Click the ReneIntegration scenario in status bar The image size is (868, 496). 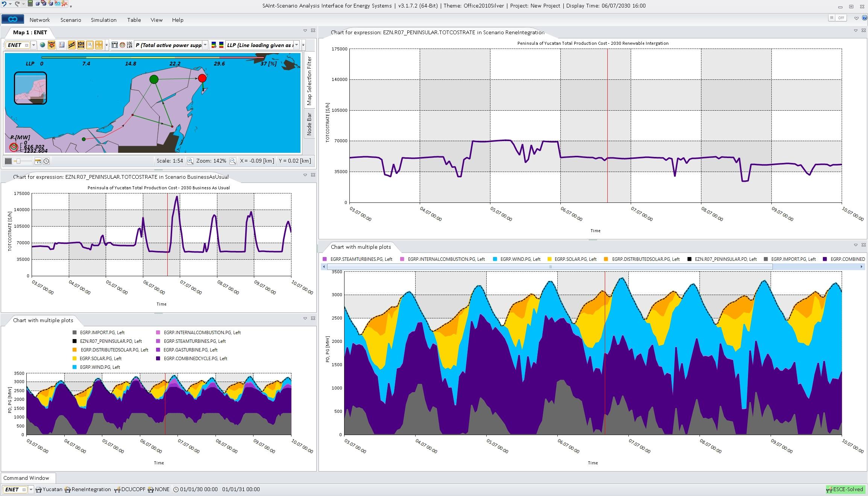91,490
